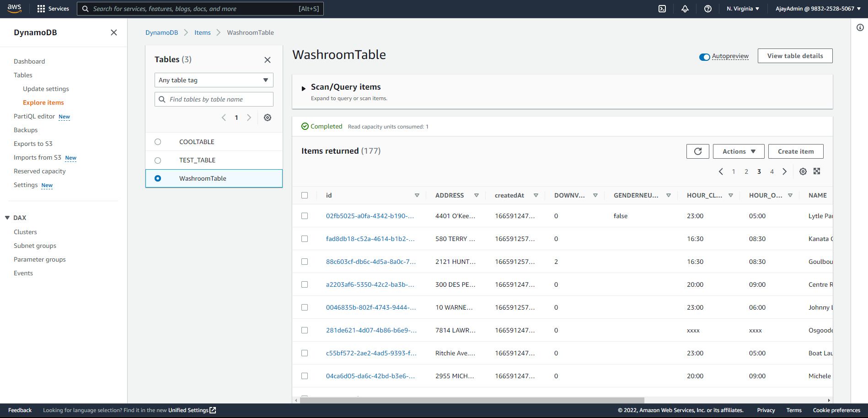
Task: Expand the Scan/Query items section
Action: 303,88
